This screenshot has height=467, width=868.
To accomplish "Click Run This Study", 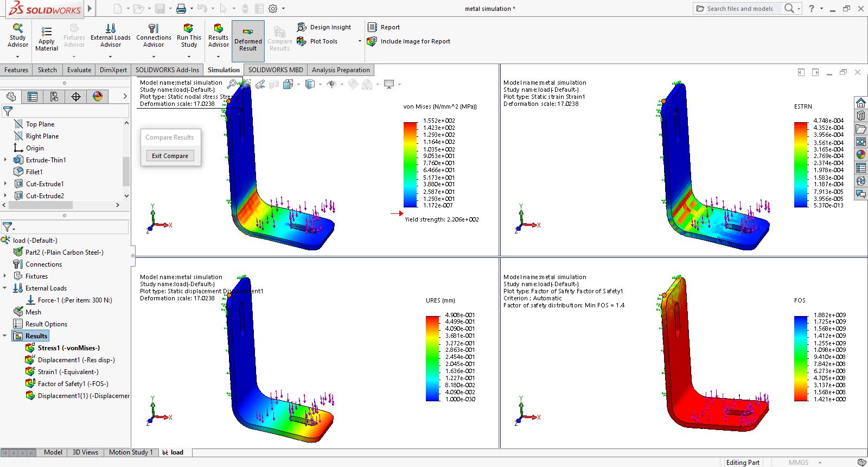I will [189, 36].
